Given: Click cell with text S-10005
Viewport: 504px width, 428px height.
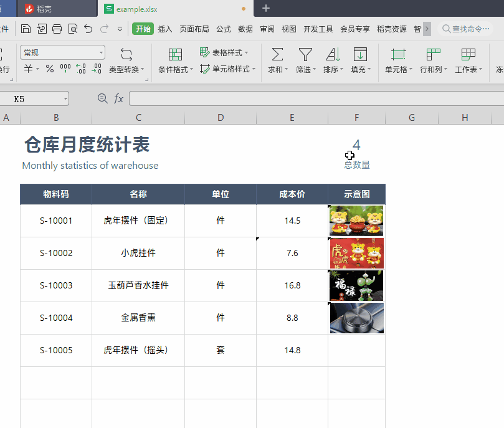Looking at the screenshot, I should [x=56, y=350].
